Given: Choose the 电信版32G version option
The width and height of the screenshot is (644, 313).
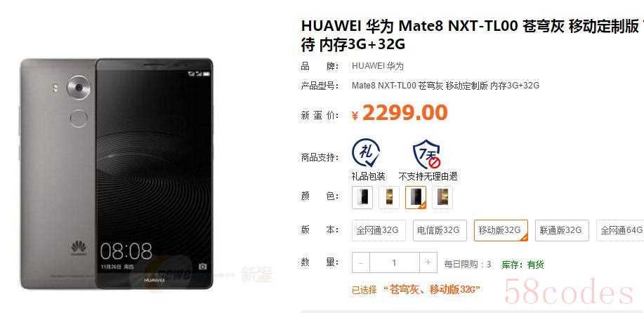Looking at the screenshot, I should (440, 230).
